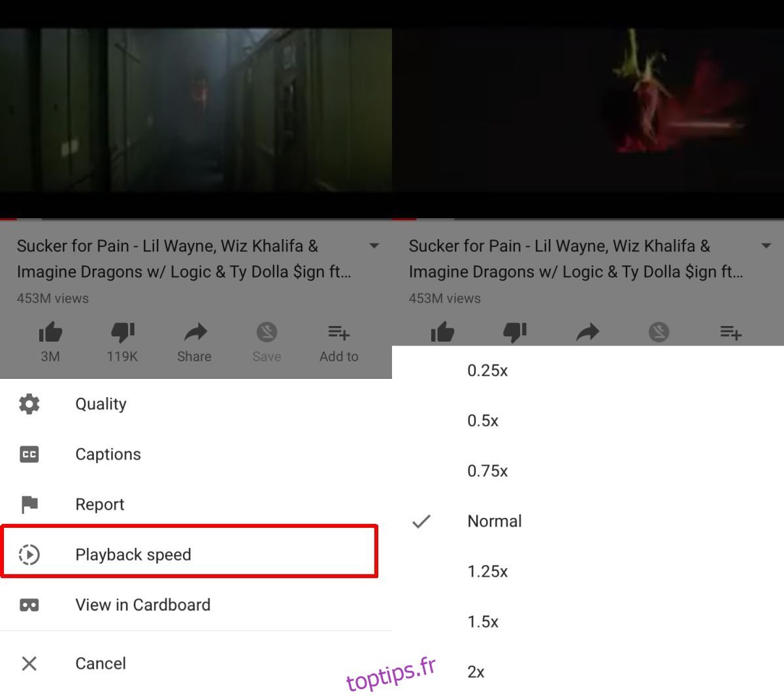Expand video description arrow in left screen
784x697 pixels.
pyautogui.click(x=374, y=246)
